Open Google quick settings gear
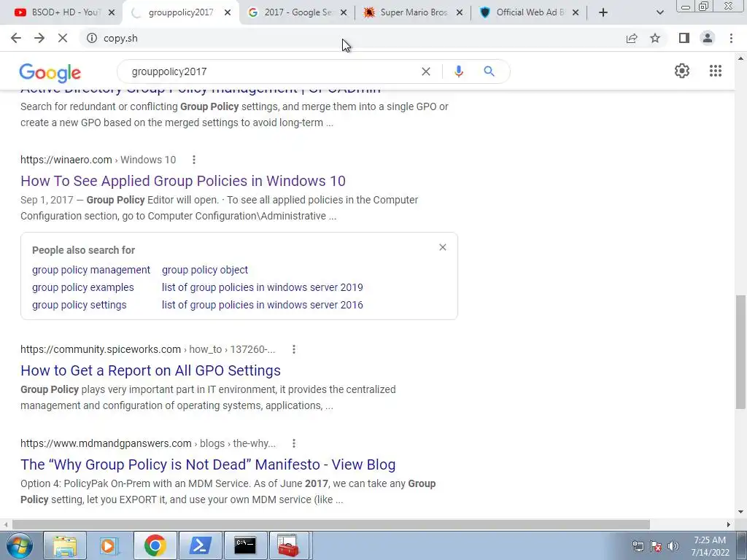Image resolution: width=747 pixels, height=560 pixels. (x=682, y=71)
